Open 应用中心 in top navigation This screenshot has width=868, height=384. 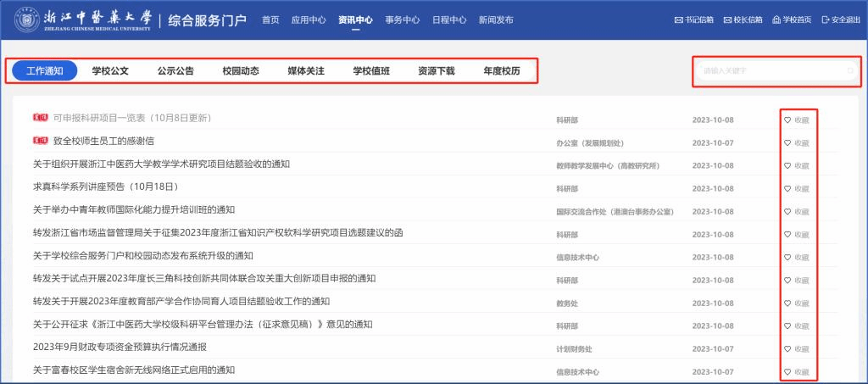[308, 19]
